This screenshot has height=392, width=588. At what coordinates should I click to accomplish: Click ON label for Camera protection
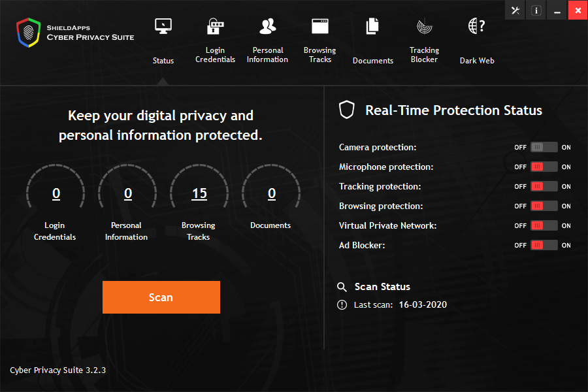coord(566,148)
